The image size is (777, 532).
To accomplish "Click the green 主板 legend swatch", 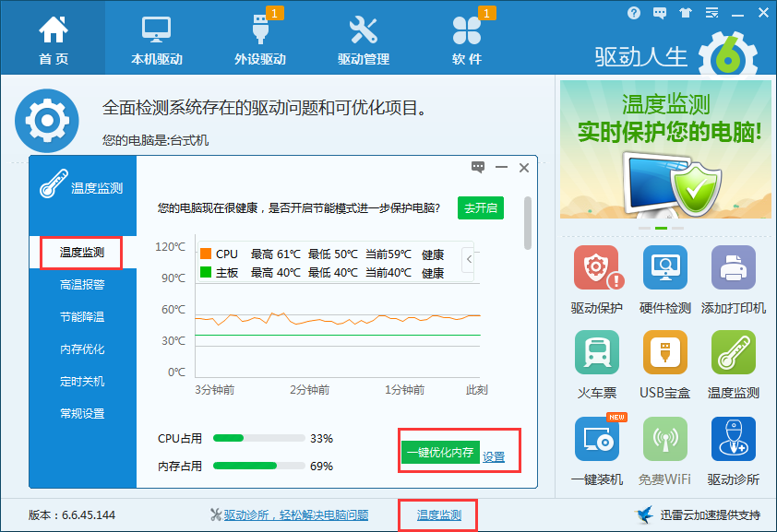I will tap(206, 272).
